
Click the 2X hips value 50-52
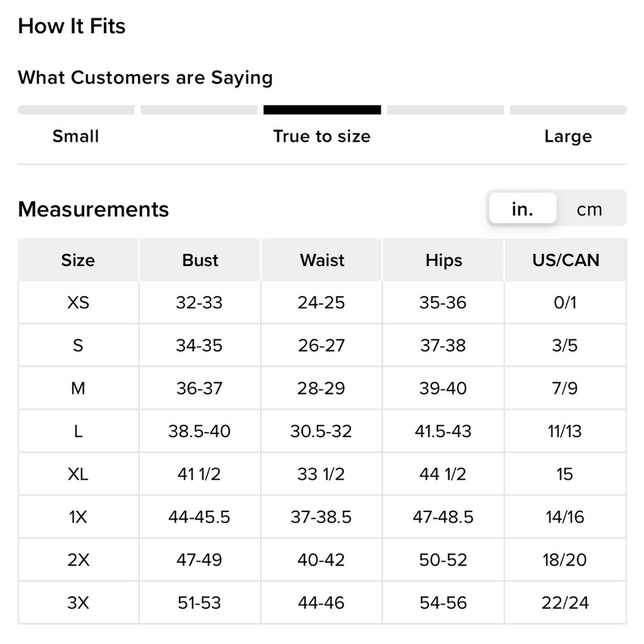(443, 560)
